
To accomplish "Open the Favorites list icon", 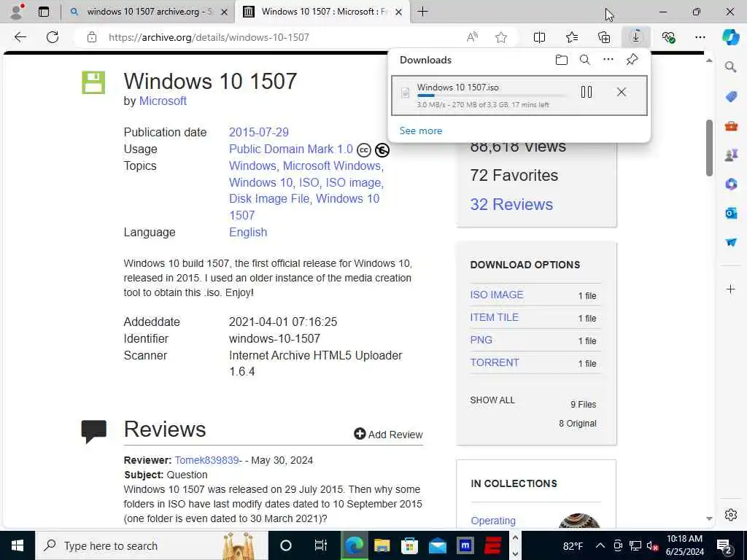I will point(572,37).
